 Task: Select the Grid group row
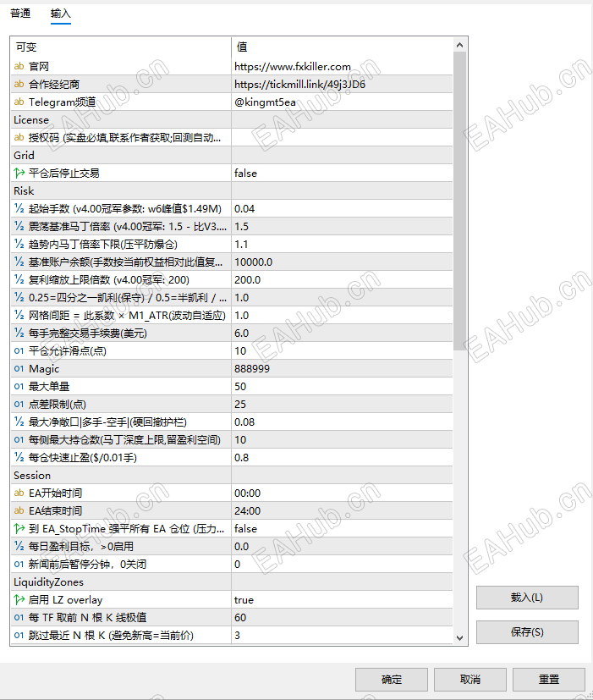point(232,156)
